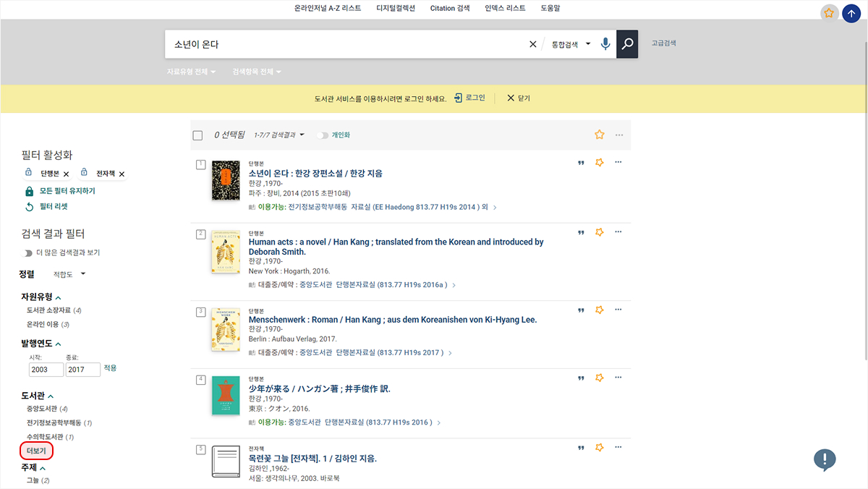The height and width of the screenshot is (489, 868).
Task: Open 디지털컬렉션 in top menu
Action: coord(396,9)
